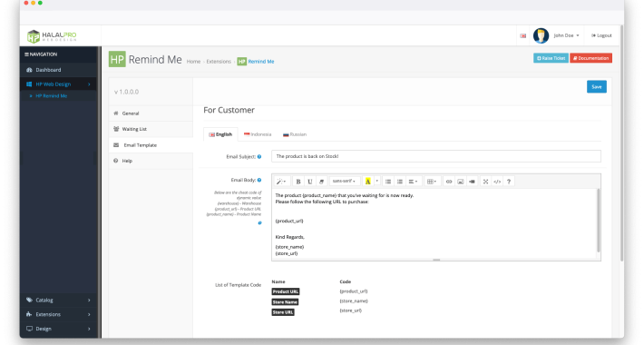Click the eraser remove-font-style icon
Screen dimensions: 644x345
pyautogui.click(x=322, y=182)
